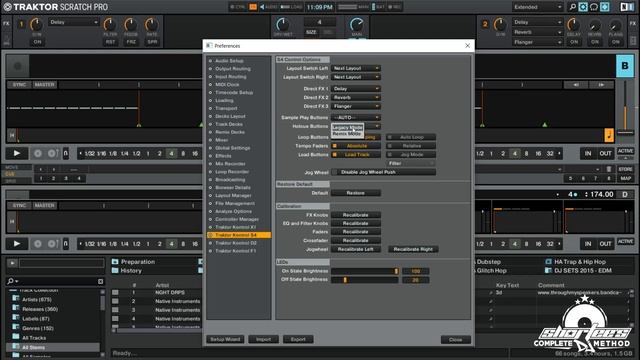Toggle deck A flux headphone-shaped button
This screenshot has height=360, width=640.
pyautogui.click(x=66, y=153)
